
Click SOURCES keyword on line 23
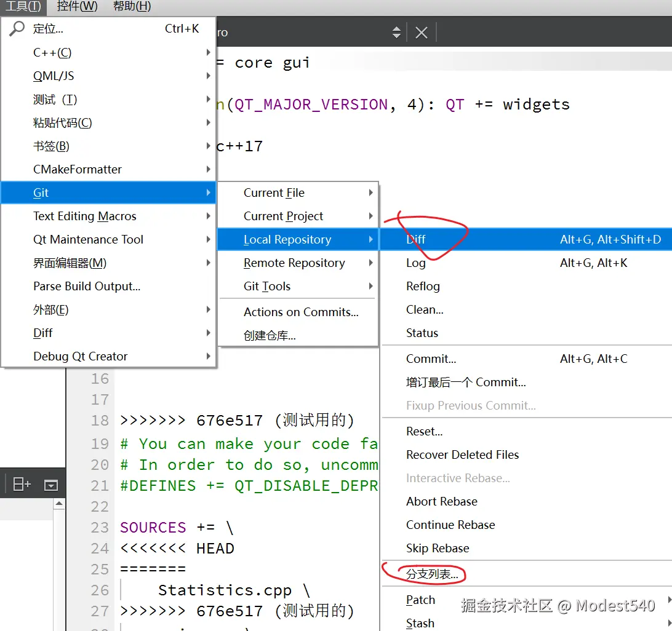coord(153,527)
